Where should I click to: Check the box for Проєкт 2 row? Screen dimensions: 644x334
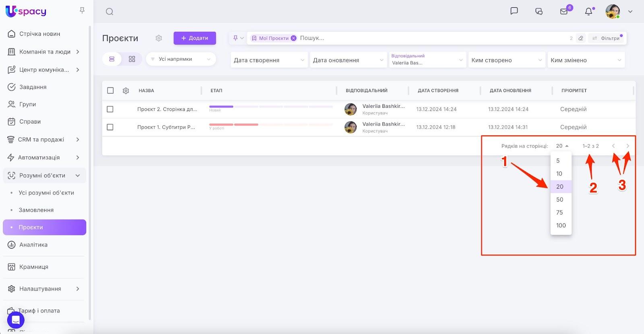110,109
